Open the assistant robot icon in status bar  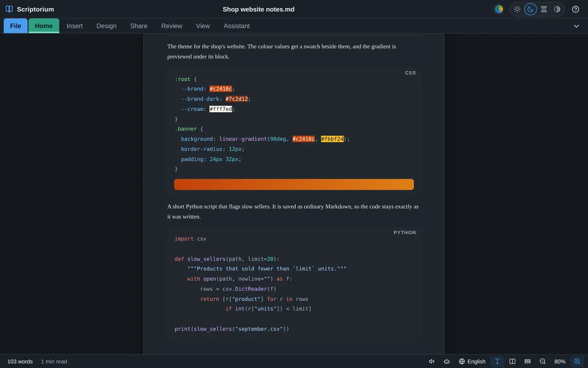(447, 362)
